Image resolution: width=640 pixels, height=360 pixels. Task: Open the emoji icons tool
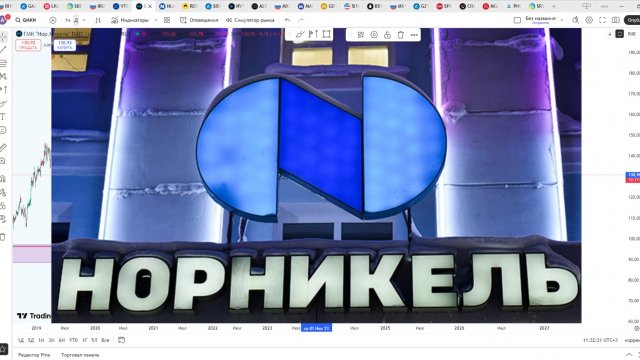(3, 130)
